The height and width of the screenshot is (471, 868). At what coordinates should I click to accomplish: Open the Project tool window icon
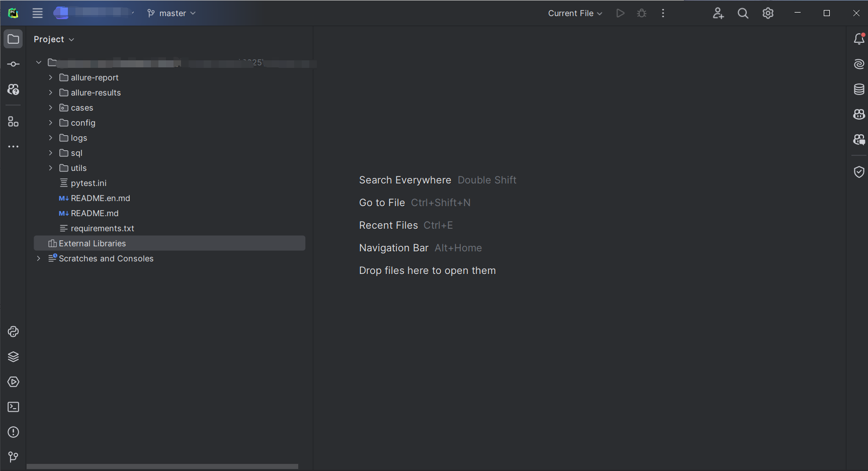[13, 39]
